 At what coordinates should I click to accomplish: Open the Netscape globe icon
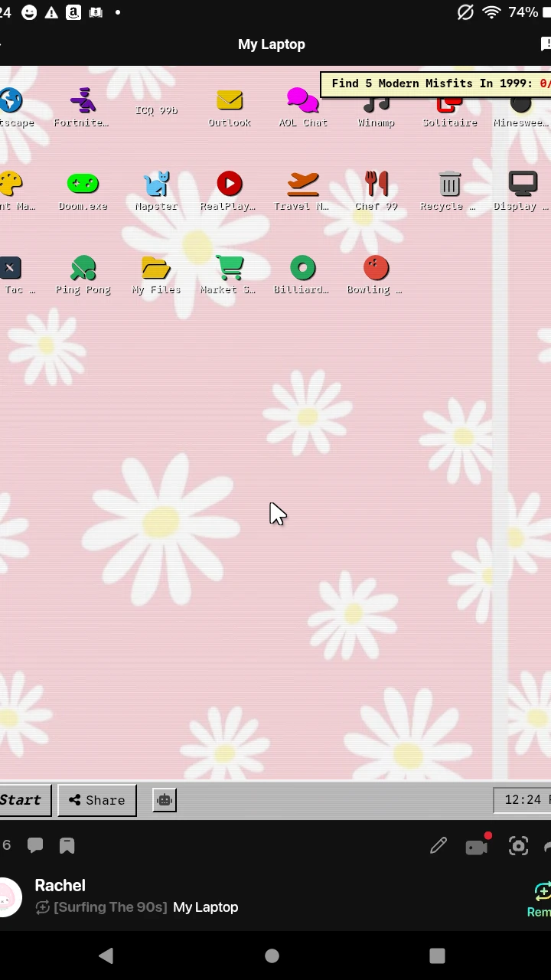point(11,100)
